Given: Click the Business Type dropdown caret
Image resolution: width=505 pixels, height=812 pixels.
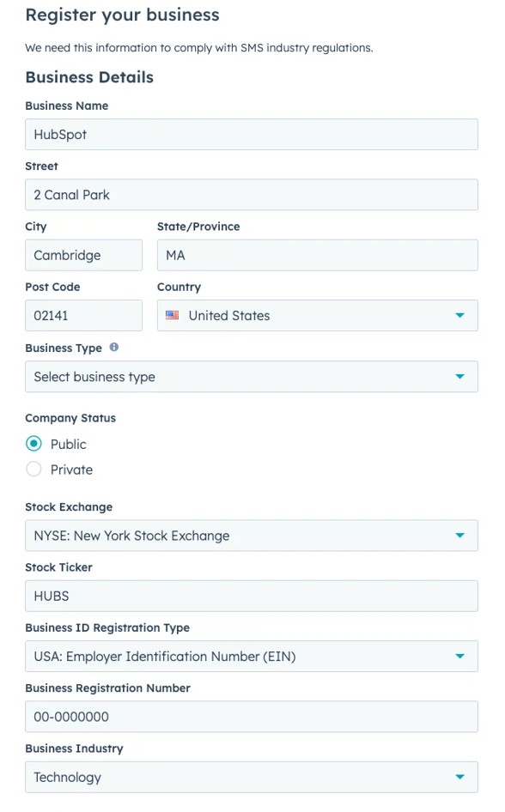Looking at the screenshot, I should (x=459, y=377).
